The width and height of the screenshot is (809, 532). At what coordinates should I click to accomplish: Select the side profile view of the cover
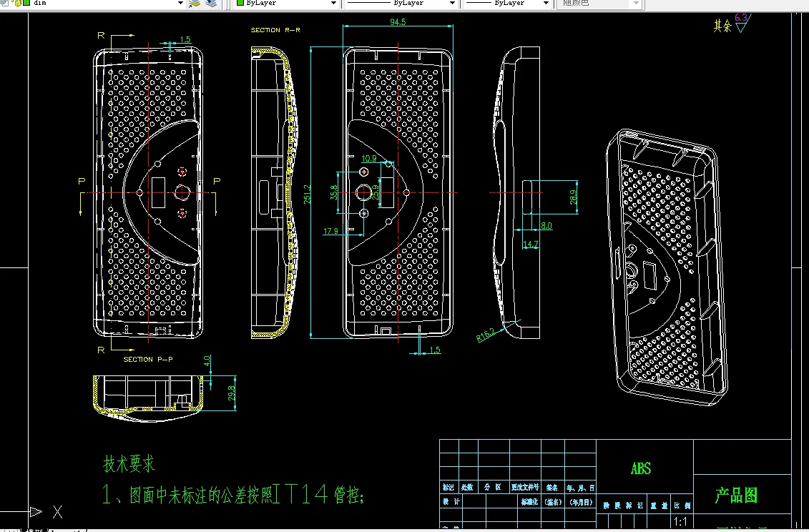(x=517, y=192)
